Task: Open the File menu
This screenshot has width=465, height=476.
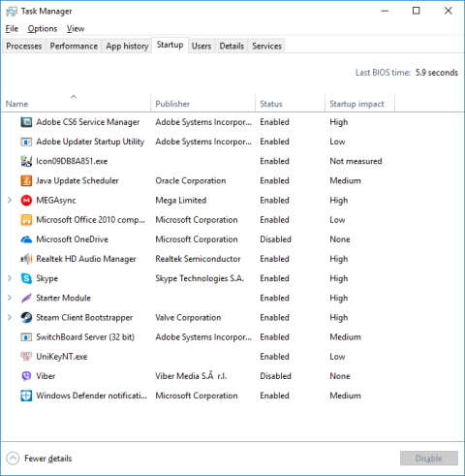Action: 12,29
